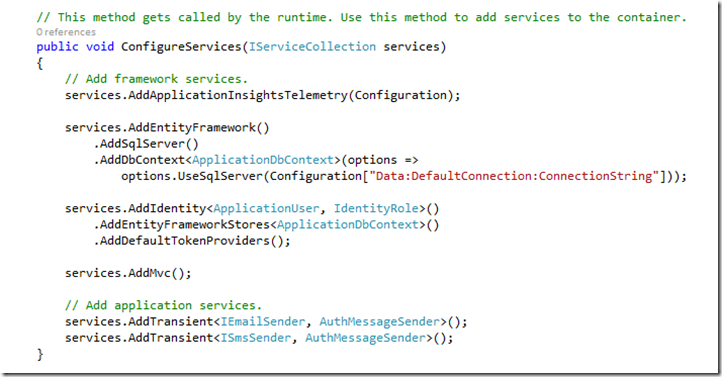Viewport: 722px width, 377px height.
Task: Click the services.AddMvc() line
Action: click(x=128, y=273)
